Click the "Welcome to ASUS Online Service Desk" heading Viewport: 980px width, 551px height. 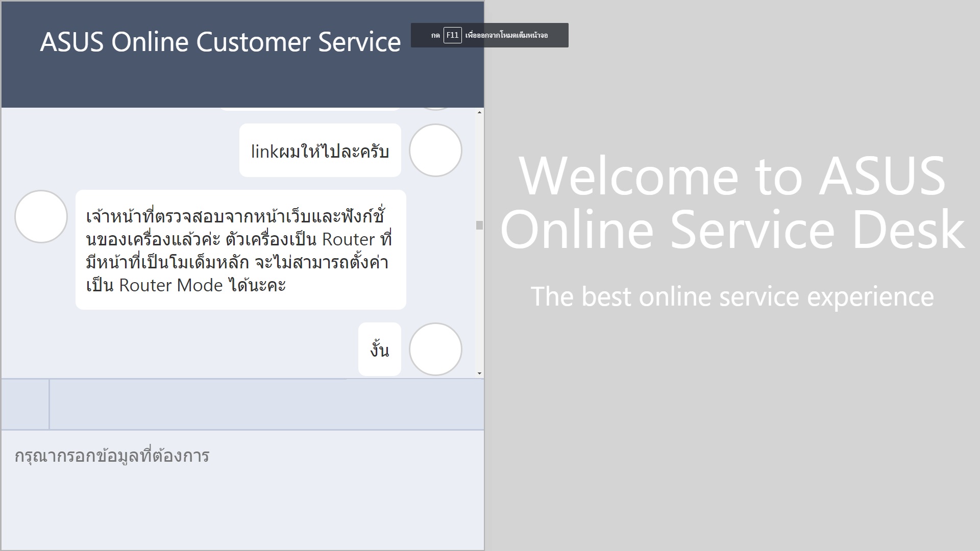click(732, 203)
